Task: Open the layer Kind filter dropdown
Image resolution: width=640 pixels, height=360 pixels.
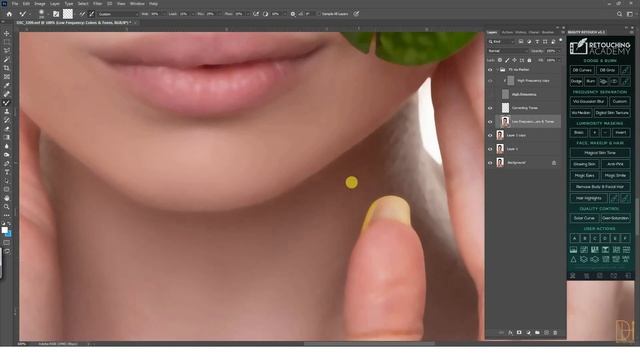Action: (x=501, y=42)
